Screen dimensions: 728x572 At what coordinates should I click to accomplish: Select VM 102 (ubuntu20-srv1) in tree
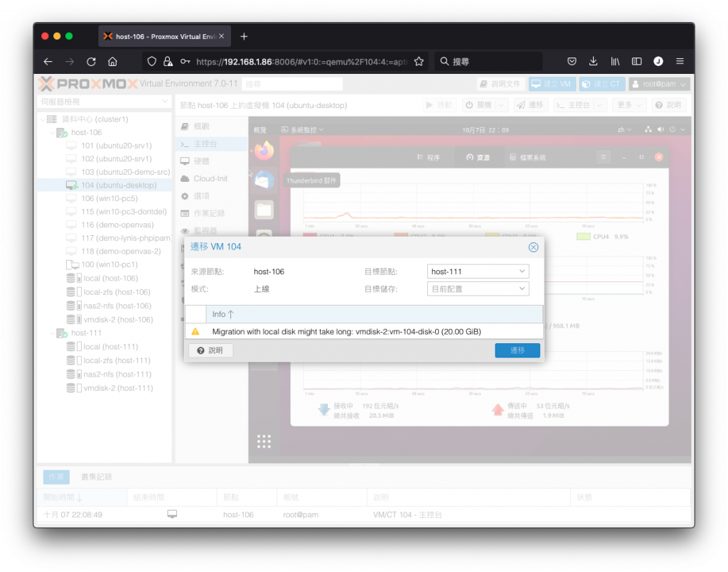click(x=117, y=158)
